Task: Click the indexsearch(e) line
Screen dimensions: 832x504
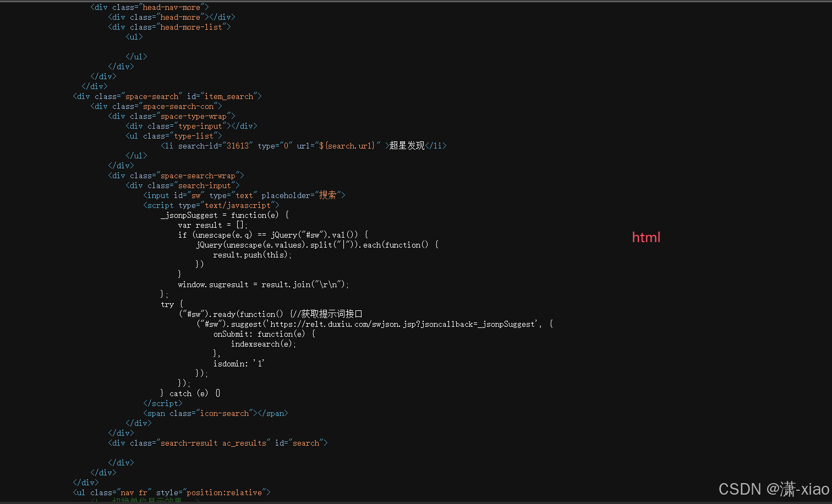Action: 264,344
